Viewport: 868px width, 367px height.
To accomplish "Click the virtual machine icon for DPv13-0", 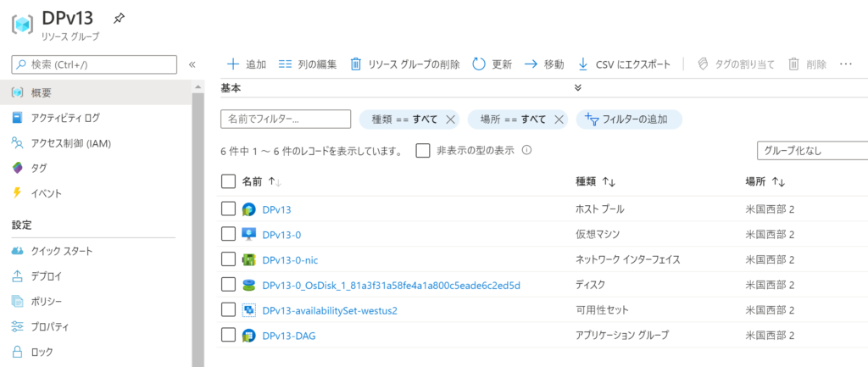I will point(249,235).
